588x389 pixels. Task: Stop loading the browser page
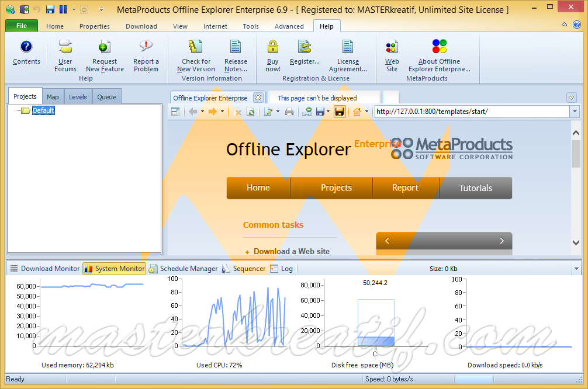click(237, 112)
